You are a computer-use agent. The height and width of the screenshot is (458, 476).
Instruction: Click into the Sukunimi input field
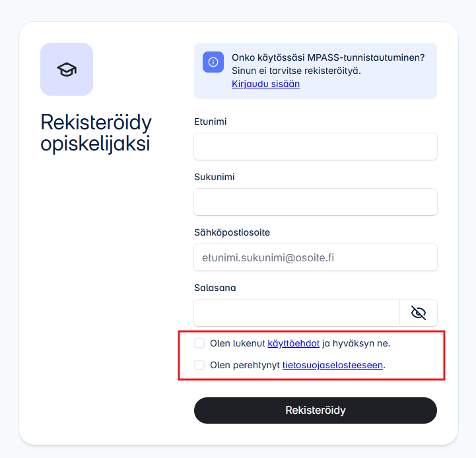tap(316, 202)
